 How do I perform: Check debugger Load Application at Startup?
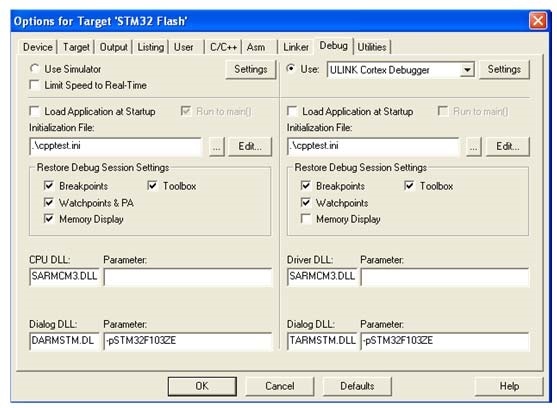point(292,111)
